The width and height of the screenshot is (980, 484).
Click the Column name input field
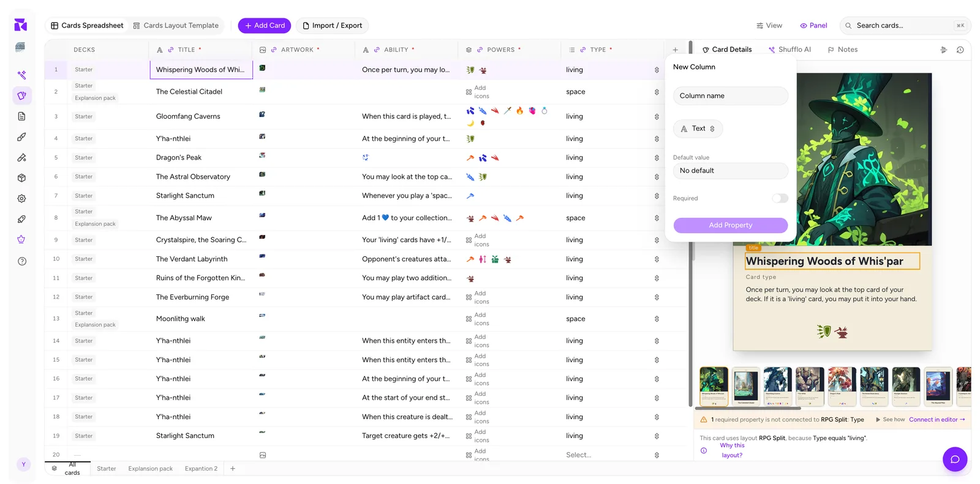(x=731, y=96)
